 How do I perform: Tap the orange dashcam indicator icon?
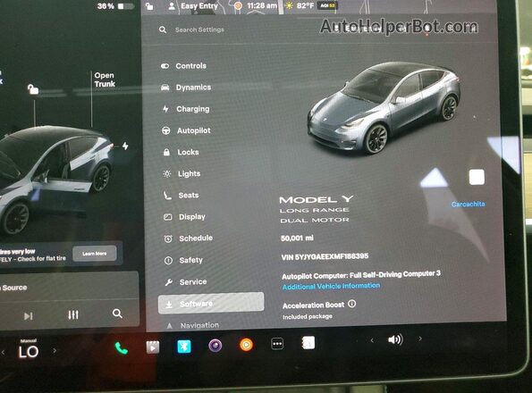pos(238,5)
